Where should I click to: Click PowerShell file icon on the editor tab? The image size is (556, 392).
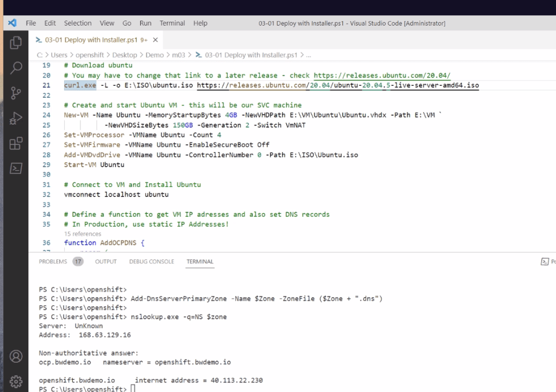(39, 40)
